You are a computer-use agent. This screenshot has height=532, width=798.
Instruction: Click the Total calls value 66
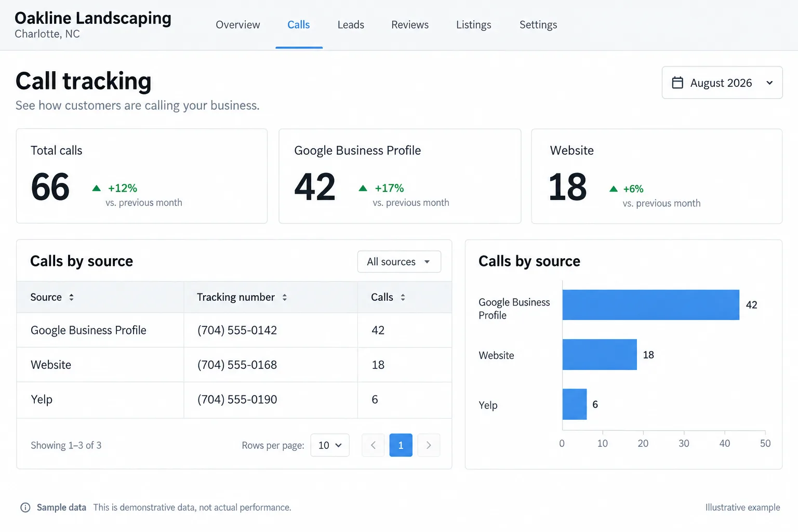coord(50,187)
